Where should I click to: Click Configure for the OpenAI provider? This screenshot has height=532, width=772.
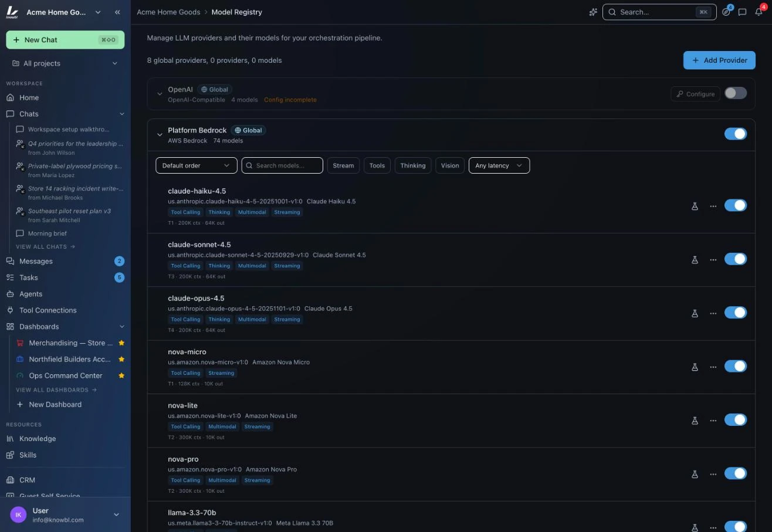(x=695, y=94)
